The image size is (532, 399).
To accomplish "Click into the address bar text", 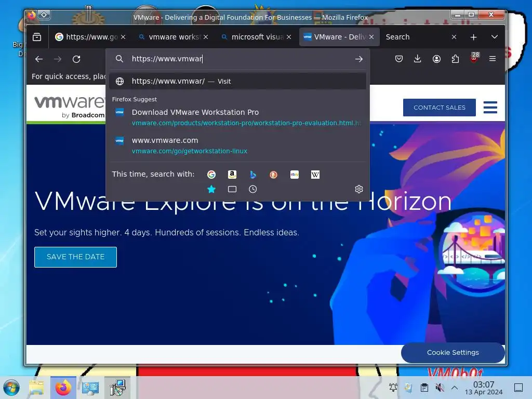I will pos(237,59).
